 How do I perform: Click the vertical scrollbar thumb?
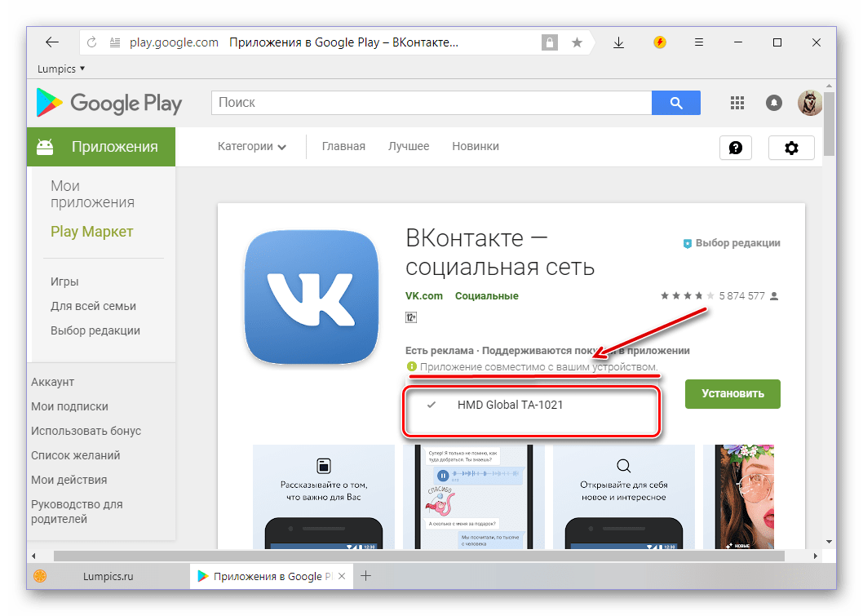point(829,124)
